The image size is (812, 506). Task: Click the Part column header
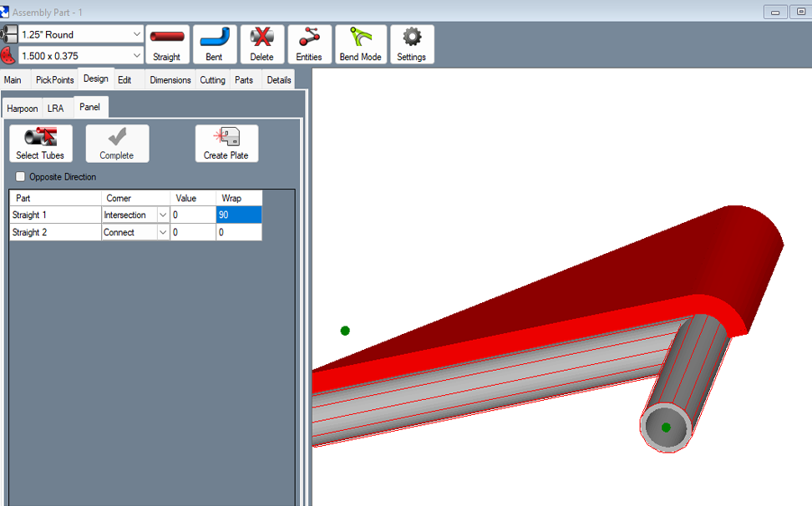click(x=55, y=198)
